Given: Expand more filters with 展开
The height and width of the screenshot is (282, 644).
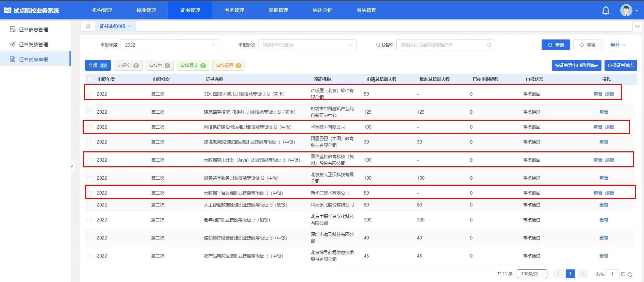Looking at the screenshot, I should coord(618,45).
